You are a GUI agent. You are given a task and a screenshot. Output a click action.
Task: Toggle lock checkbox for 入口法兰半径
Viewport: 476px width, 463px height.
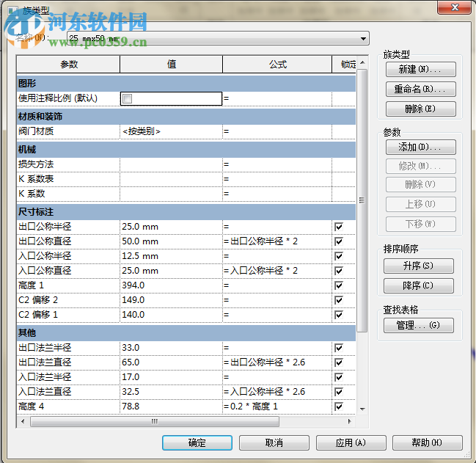coord(339,376)
